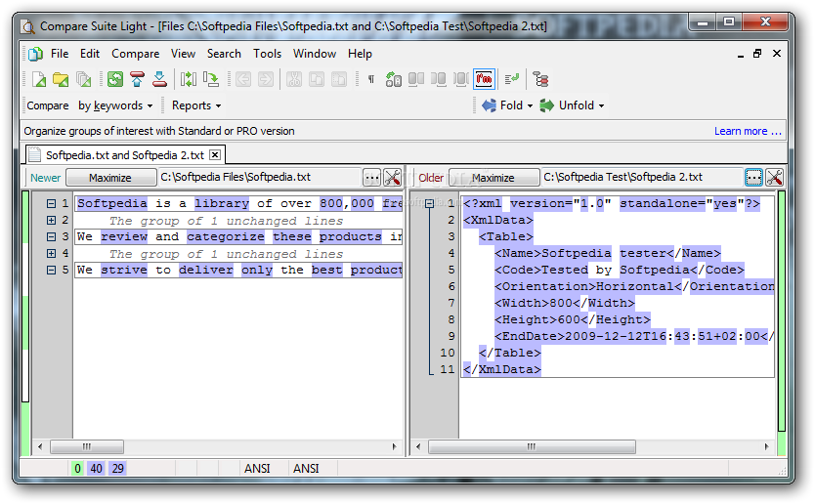Click the right arrow of Newer pane scrollbar
This screenshot has width=815, height=504.
pos(394,446)
